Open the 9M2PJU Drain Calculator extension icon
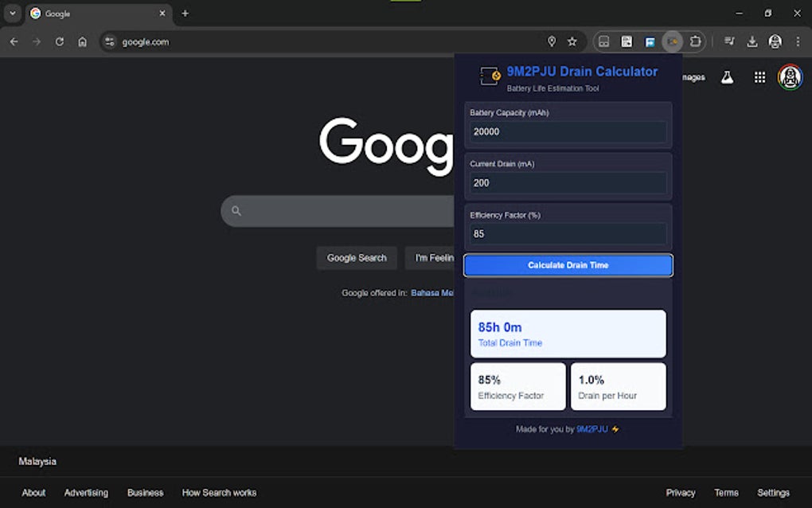The height and width of the screenshot is (508, 812). coord(673,41)
